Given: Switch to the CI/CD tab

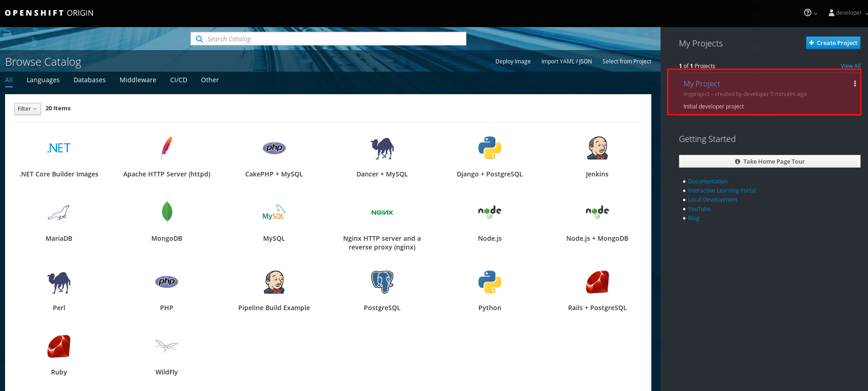Looking at the screenshot, I should pyautogui.click(x=178, y=80).
